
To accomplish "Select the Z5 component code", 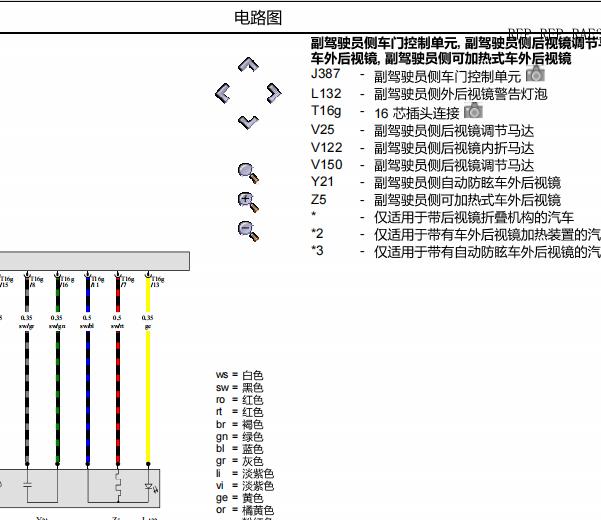I will coord(319,200).
